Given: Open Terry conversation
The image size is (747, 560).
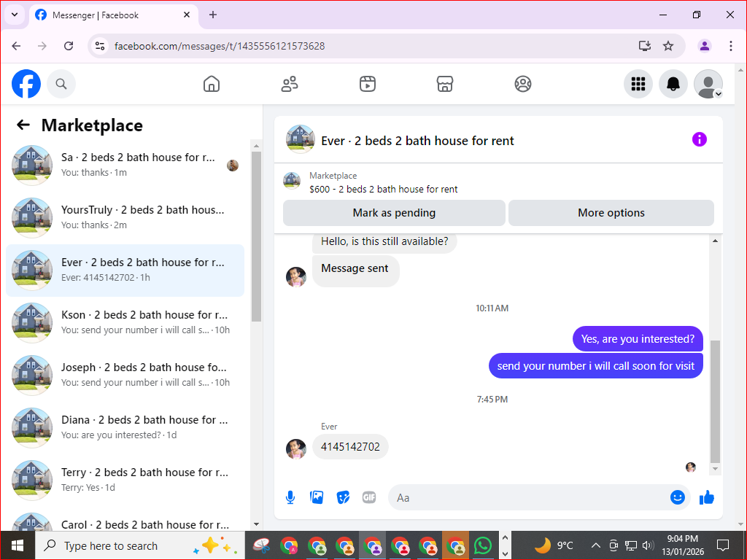Looking at the screenshot, I should point(125,480).
